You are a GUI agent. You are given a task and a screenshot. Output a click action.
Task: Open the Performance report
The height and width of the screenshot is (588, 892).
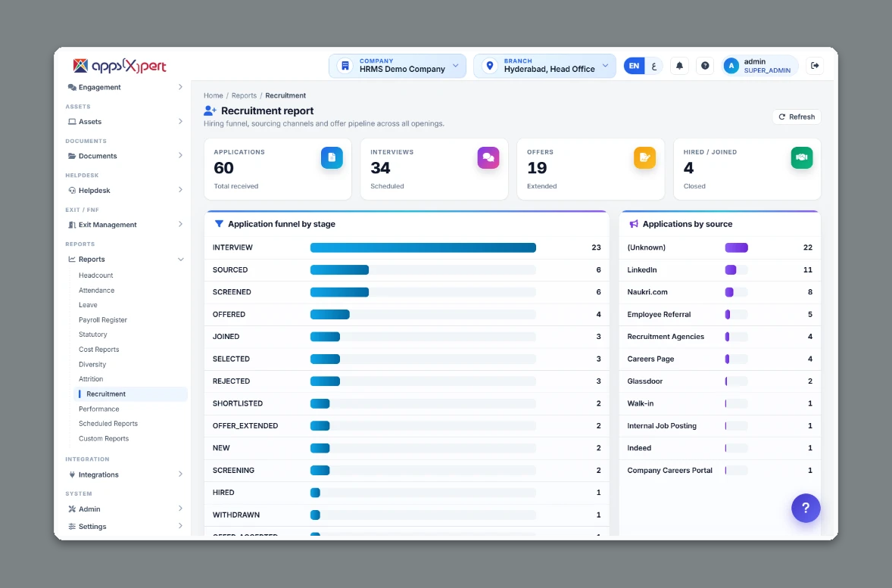[98, 409]
